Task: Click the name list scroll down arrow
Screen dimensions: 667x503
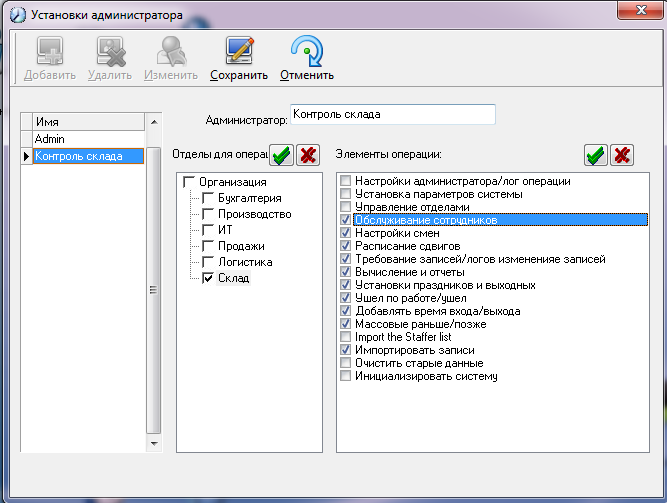Action: [x=154, y=444]
